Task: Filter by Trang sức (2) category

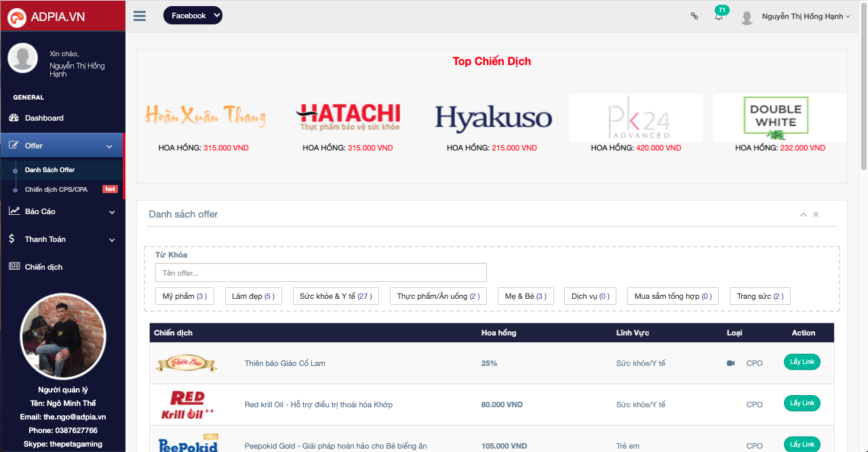Action: pyautogui.click(x=760, y=296)
